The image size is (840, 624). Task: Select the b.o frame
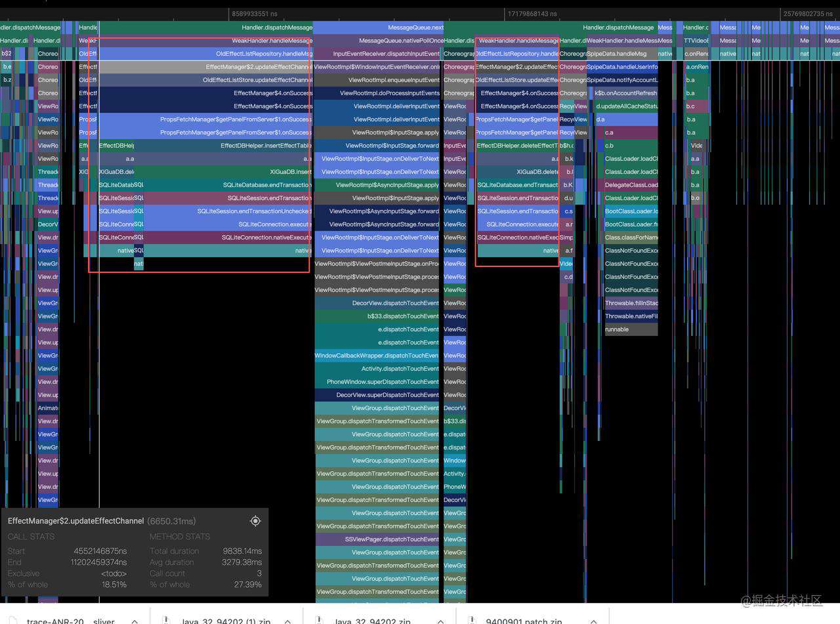pos(695,198)
